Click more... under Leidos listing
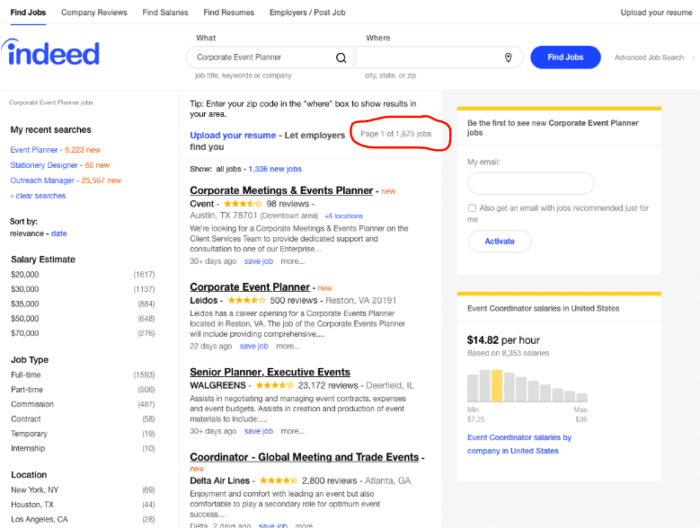This screenshot has height=528, width=700. coord(288,346)
